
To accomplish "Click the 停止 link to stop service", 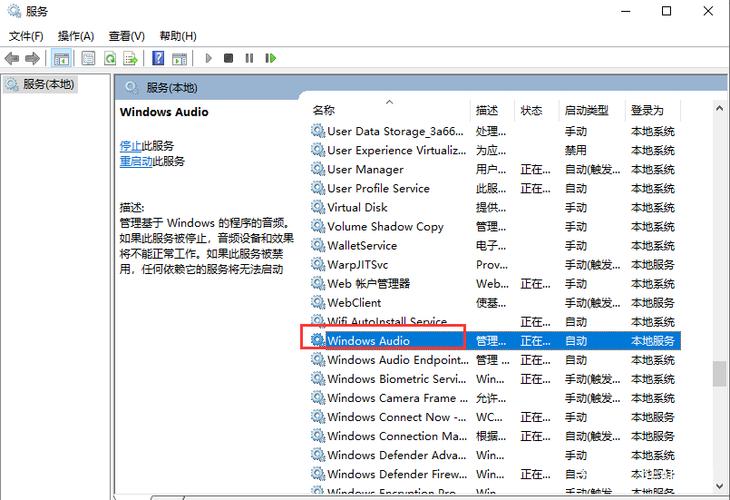I will pos(130,146).
